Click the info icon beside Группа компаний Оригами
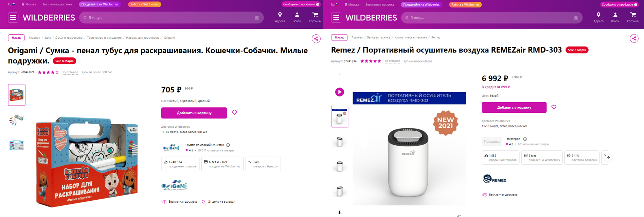The height and width of the screenshot is (217, 644). 228,145
